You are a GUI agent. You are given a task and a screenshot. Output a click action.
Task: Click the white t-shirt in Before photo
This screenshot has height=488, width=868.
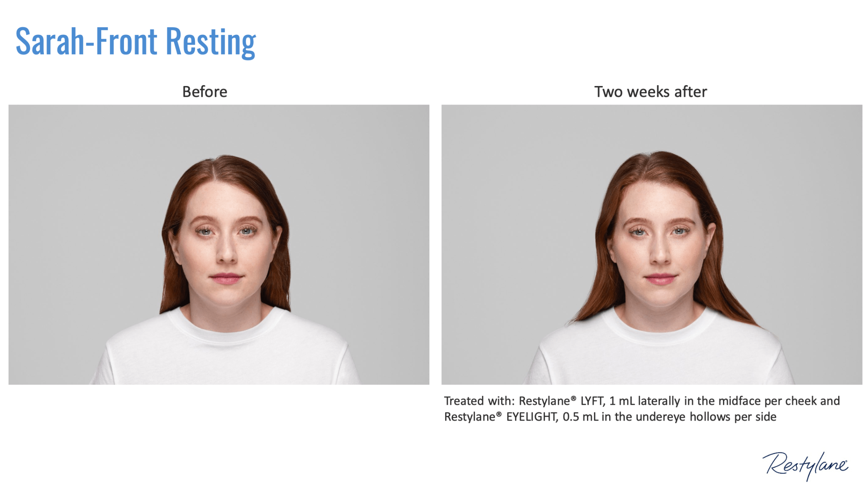(x=226, y=349)
